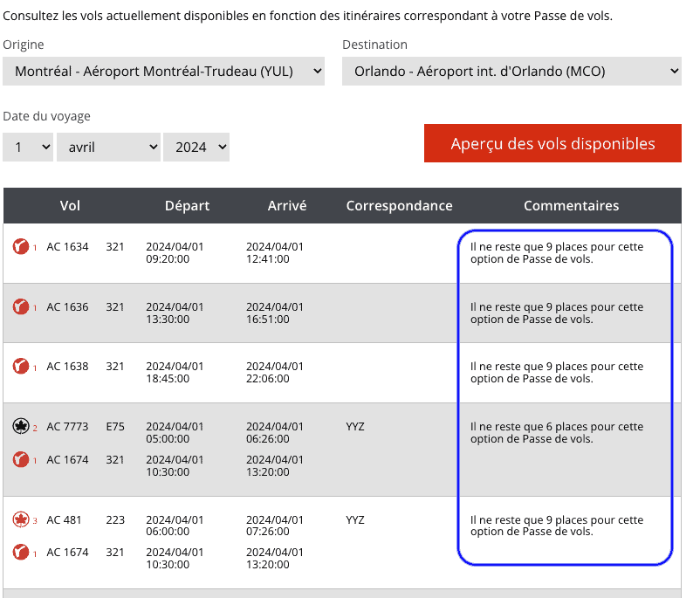Viewport: 700px width, 598px height.
Task: Click the airline icon for AC 1674 below AC 7773
Action: 21,459
